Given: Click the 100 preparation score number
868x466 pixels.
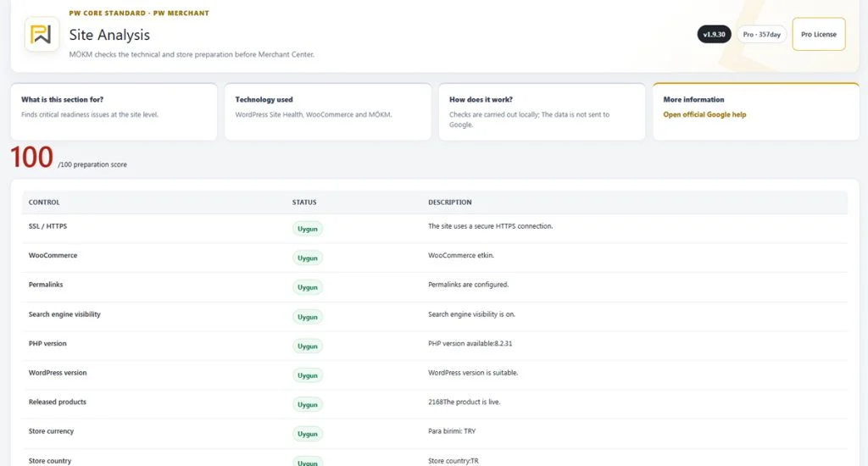Looking at the screenshot, I should [31, 158].
